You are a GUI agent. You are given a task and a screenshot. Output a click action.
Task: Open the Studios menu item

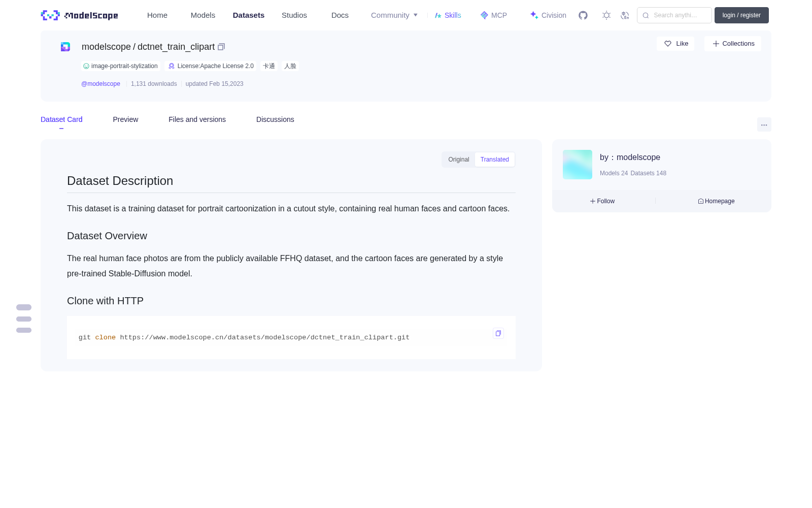pyautogui.click(x=294, y=15)
